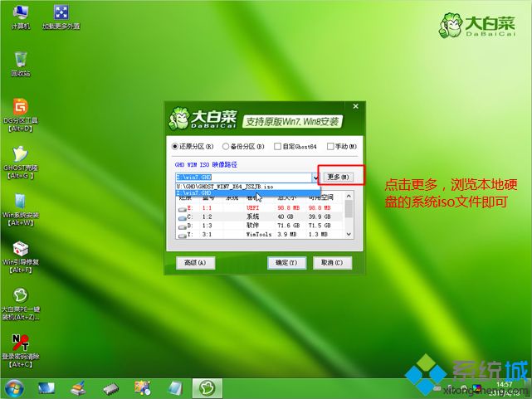532x399 pixels.
Task: Click the notepad icon in the taskbar
Action: coord(175,388)
